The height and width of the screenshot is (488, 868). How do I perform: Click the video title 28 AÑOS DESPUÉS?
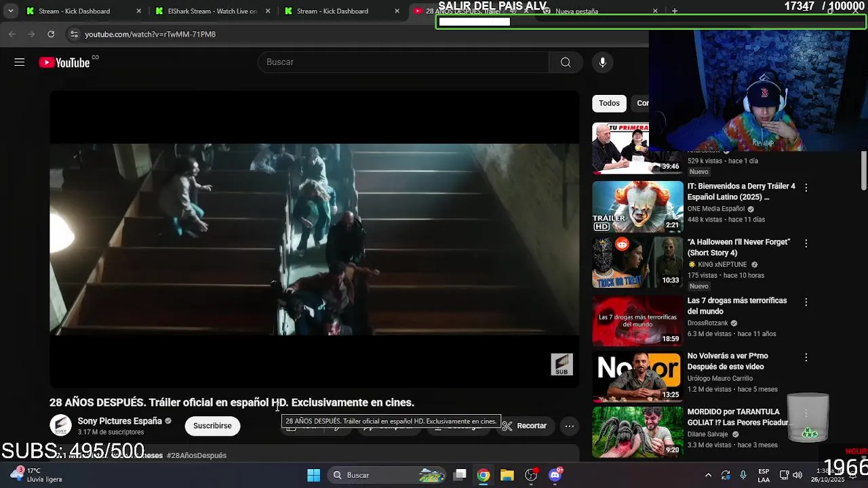232,403
